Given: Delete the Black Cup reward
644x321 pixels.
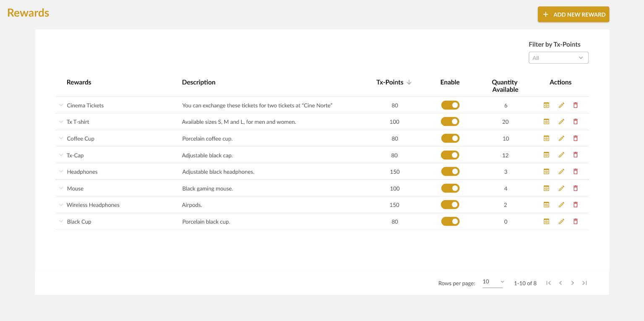Looking at the screenshot, I should click(575, 222).
